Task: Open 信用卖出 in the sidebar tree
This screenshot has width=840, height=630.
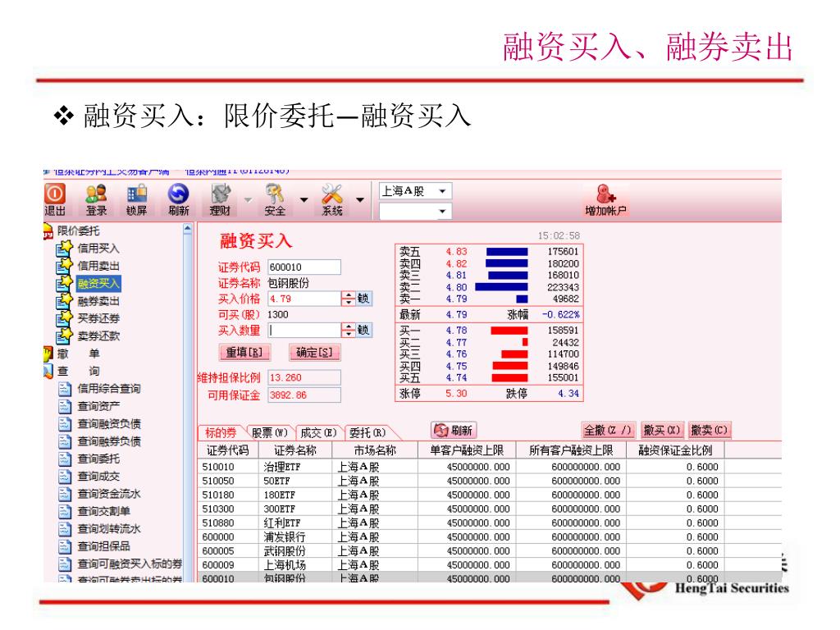Action: [98, 266]
